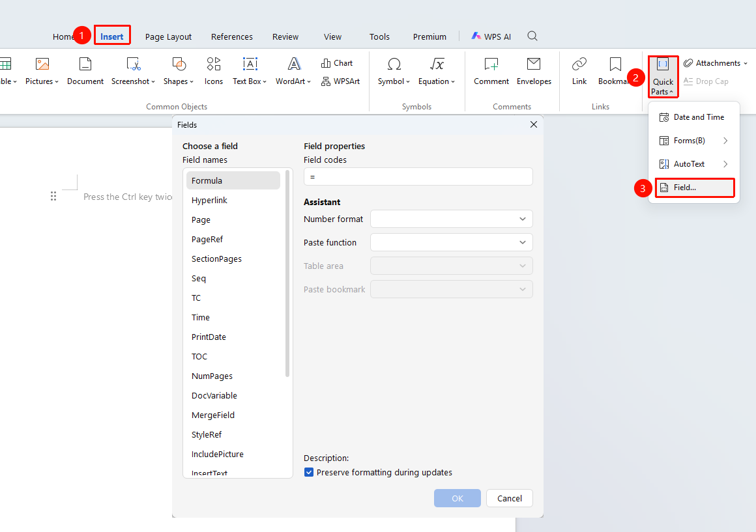Expand the AutoText submenu
756x532 pixels.
pyautogui.click(x=694, y=164)
